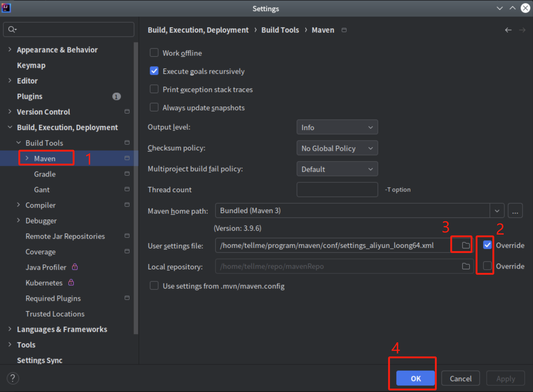Select Keymap in settings tree
Viewport: 533px width, 392px height.
(x=31, y=65)
